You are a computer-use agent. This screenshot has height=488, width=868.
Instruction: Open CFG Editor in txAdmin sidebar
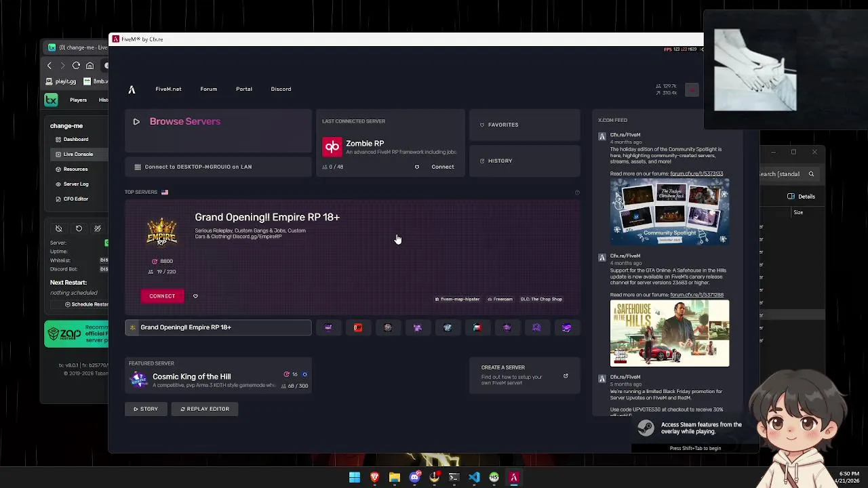76,199
